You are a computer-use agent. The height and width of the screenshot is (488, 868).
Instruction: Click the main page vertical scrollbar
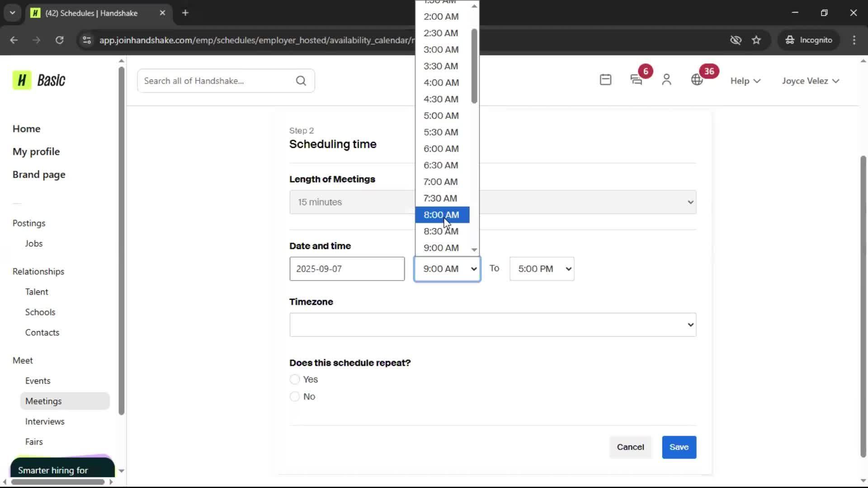click(x=863, y=306)
